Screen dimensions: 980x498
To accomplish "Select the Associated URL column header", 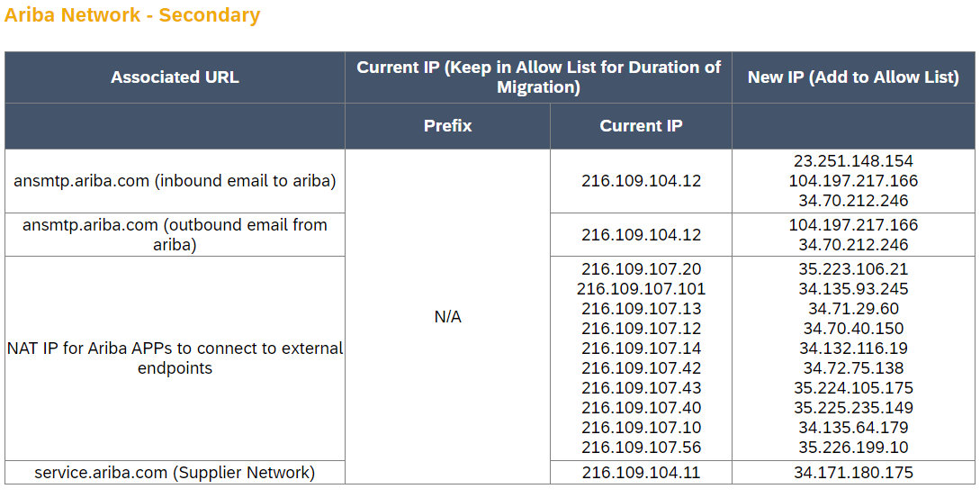I will [175, 77].
